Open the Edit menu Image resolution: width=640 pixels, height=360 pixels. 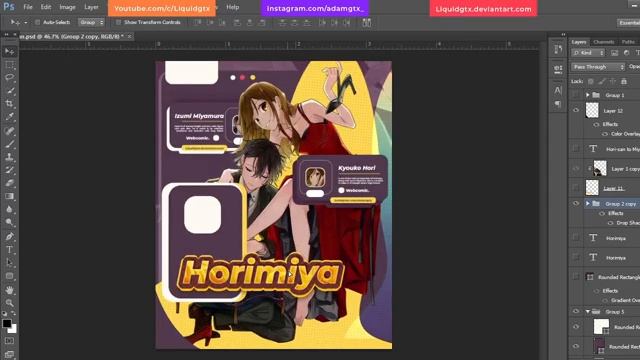pos(46,7)
